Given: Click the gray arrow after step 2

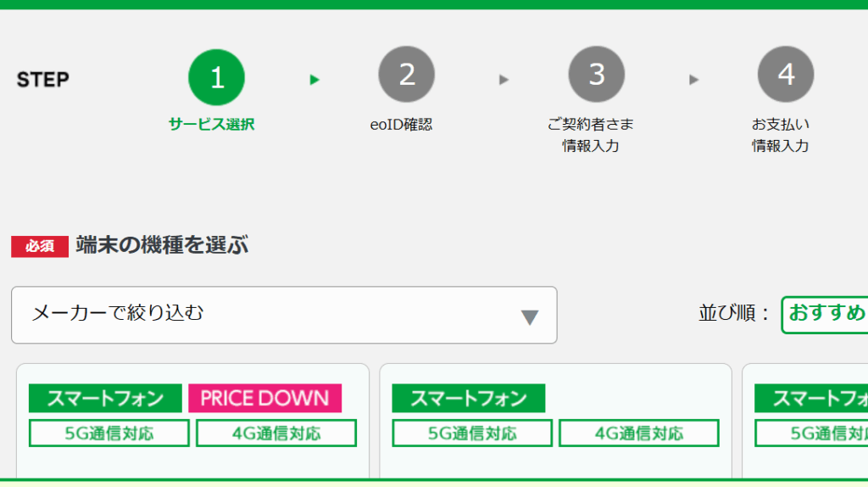Looking at the screenshot, I should tap(504, 80).
